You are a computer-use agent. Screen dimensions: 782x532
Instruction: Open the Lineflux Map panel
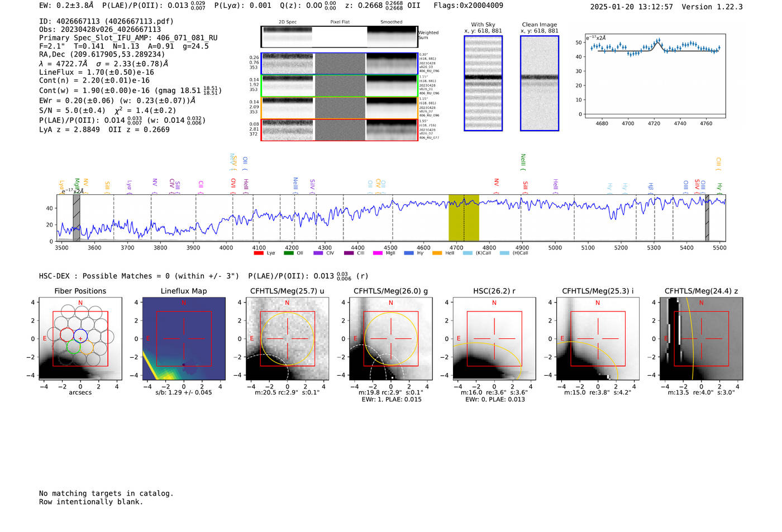coord(184,339)
